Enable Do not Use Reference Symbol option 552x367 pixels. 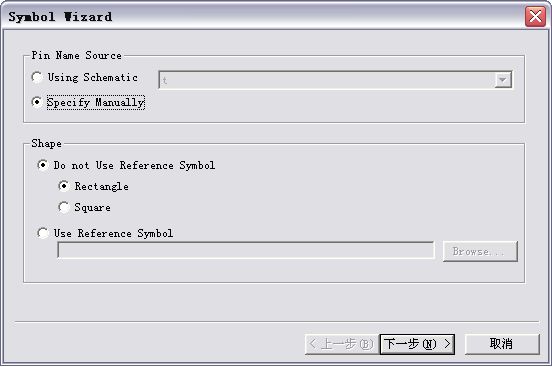click(43, 165)
